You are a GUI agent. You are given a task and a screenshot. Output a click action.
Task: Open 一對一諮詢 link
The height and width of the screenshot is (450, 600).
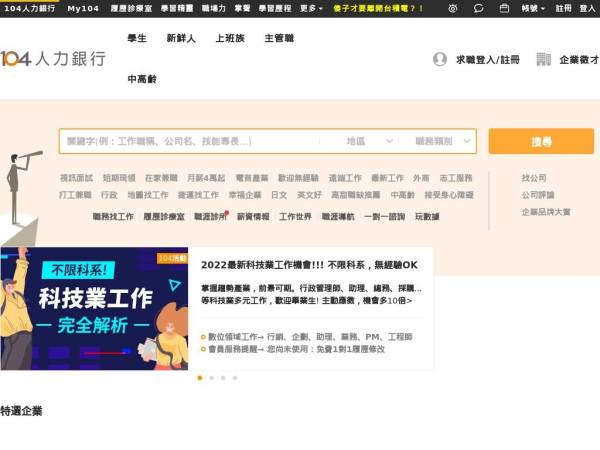coord(385,217)
